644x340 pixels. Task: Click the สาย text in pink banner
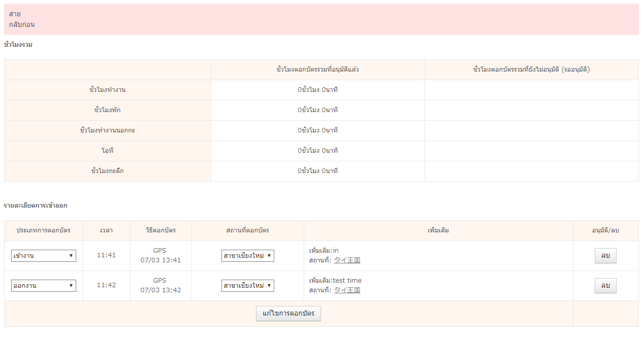click(x=15, y=14)
